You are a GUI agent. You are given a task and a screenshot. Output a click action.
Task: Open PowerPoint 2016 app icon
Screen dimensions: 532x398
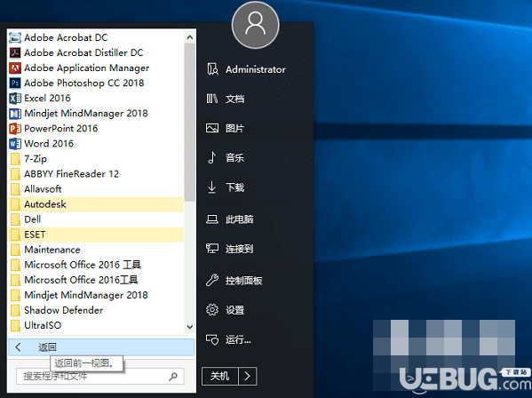pyautogui.click(x=15, y=128)
